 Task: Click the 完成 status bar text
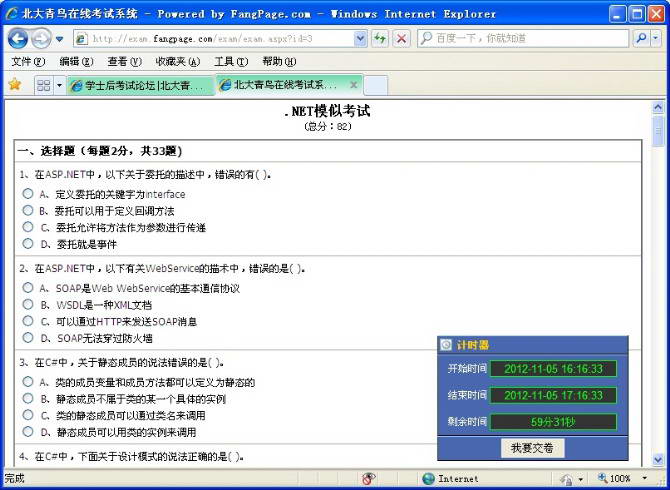coord(15,478)
